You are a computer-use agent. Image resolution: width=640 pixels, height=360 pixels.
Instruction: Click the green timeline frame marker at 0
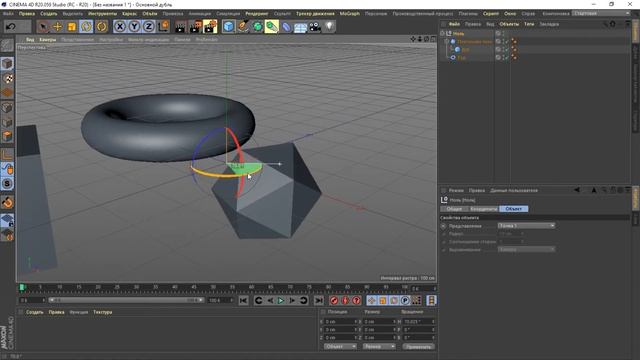[22, 287]
